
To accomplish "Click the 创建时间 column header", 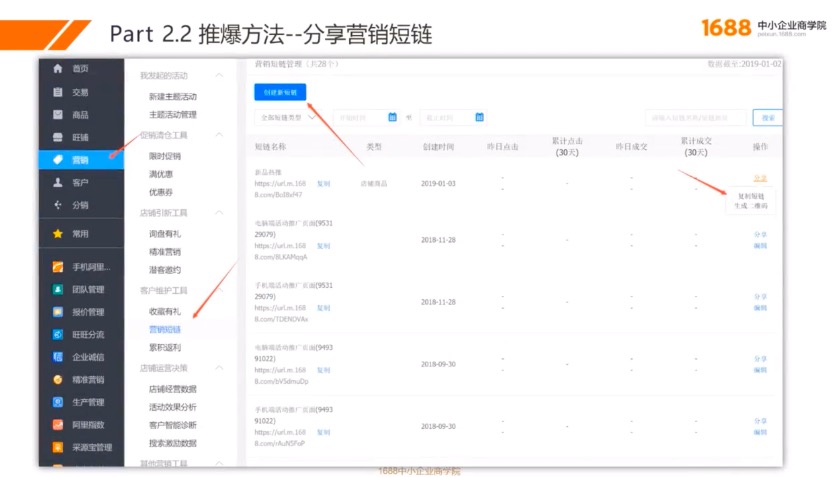I will [438, 147].
